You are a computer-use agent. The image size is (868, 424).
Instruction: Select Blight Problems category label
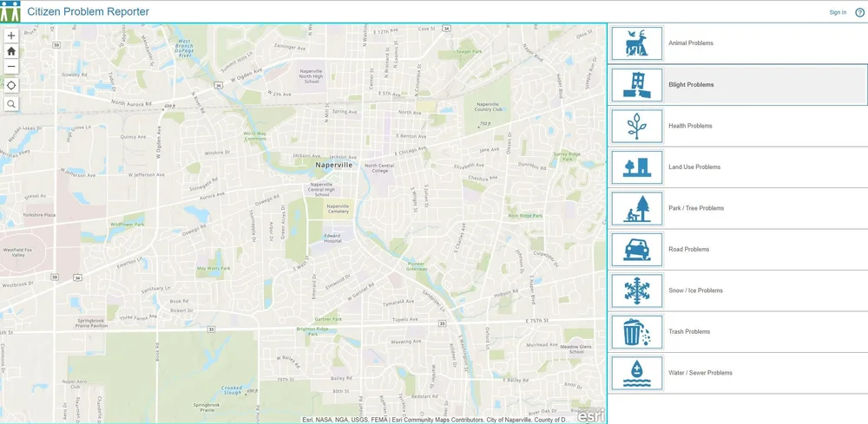click(x=691, y=85)
